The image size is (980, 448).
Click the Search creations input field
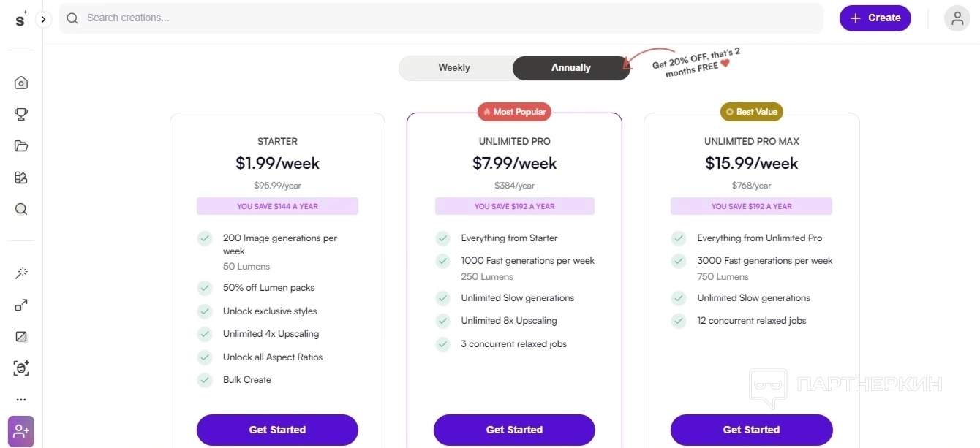[x=439, y=18]
